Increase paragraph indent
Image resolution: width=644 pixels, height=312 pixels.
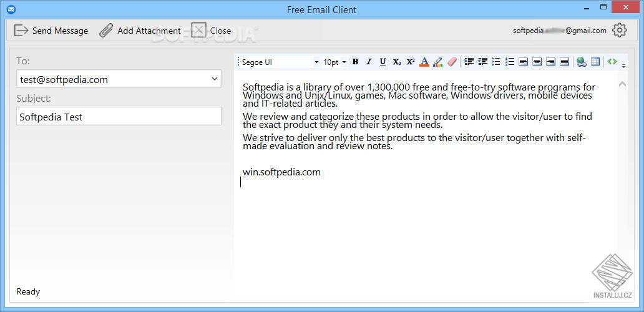pyautogui.click(x=469, y=62)
